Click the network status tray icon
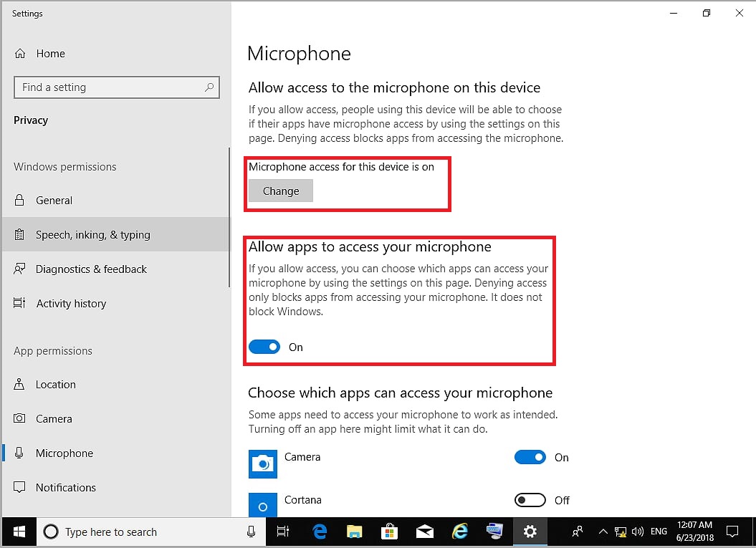The height and width of the screenshot is (548, 756). [621, 532]
